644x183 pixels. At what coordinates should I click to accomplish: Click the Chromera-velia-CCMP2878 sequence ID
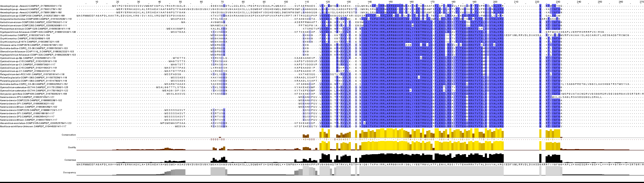(x=31, y=45)
